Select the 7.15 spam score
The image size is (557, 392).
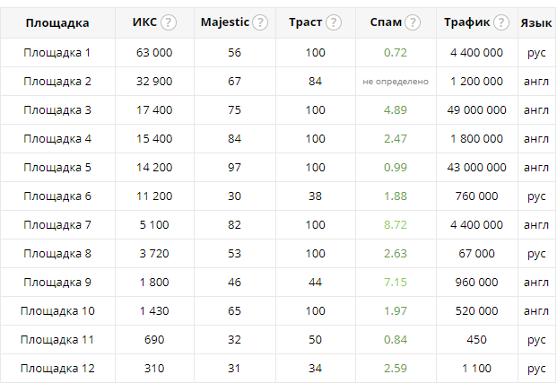pos(396,283)
